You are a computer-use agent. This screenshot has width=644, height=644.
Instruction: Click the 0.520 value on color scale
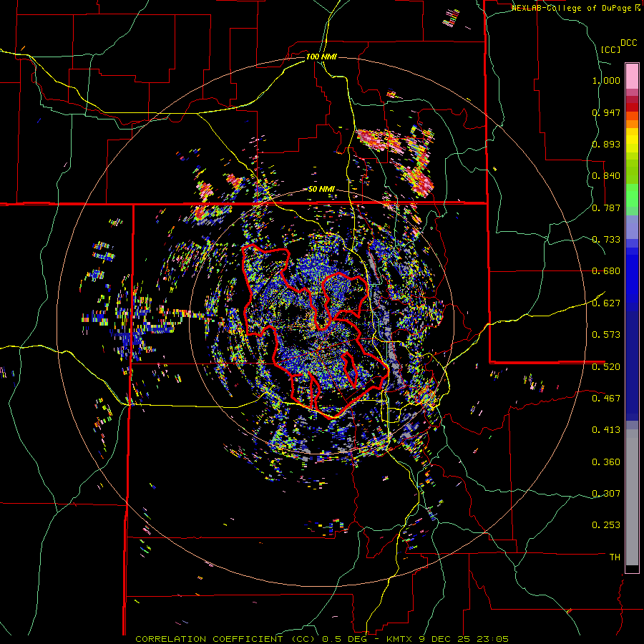[606, 367]
